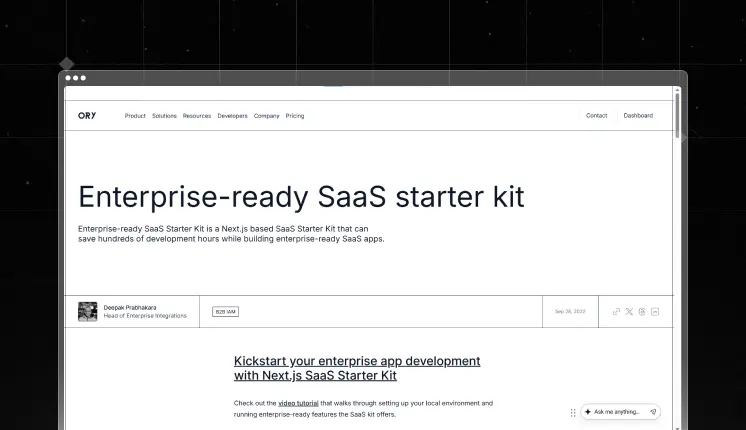Open the Dashboard link
The width and height of the screenshot is (746, 430).
click(x=638, y=116)
